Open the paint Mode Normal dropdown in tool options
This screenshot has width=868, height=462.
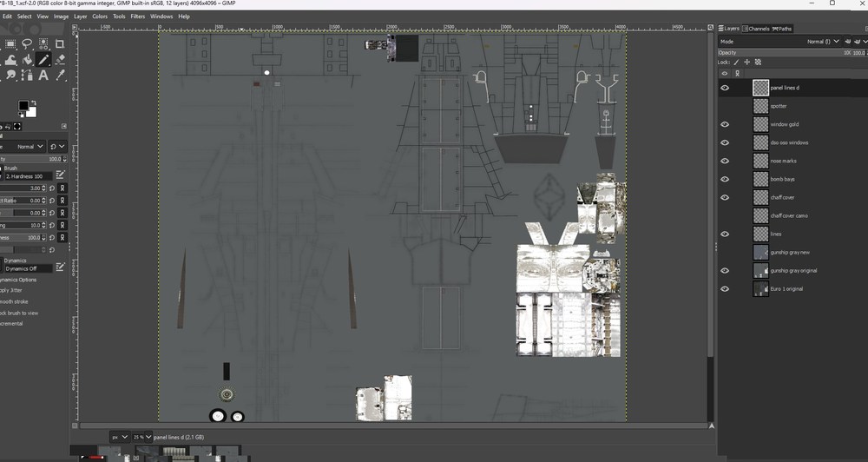23,146
